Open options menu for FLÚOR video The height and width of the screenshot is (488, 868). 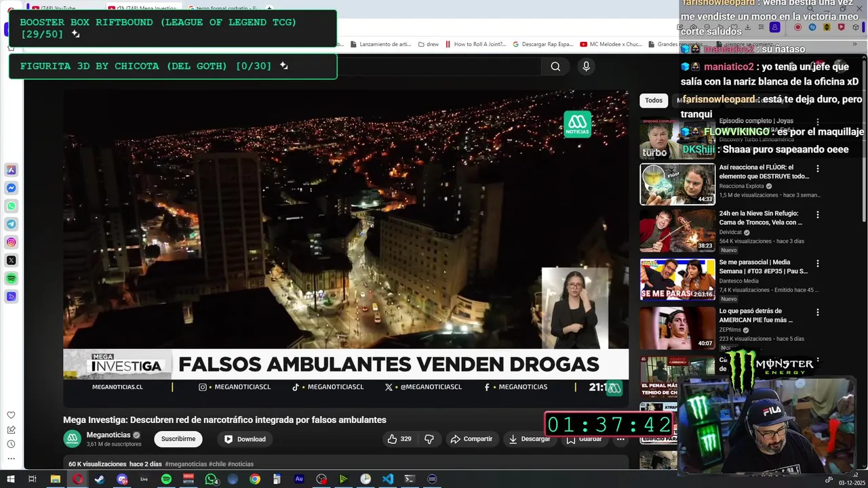pos(818,169)
